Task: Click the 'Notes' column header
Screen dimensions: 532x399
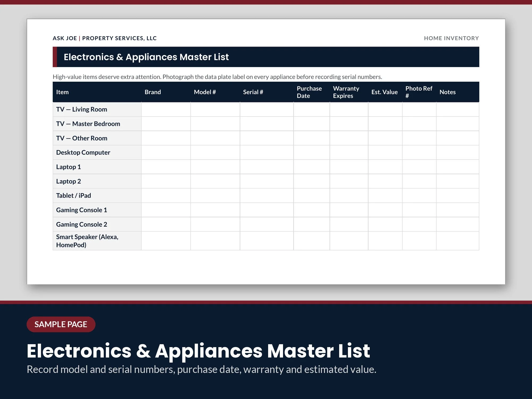Action: (458, 92)
